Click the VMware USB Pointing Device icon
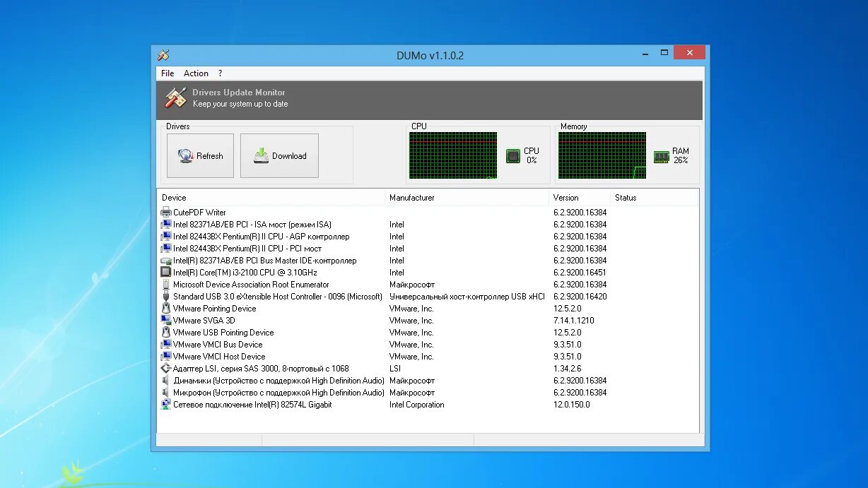 (166, 333)
